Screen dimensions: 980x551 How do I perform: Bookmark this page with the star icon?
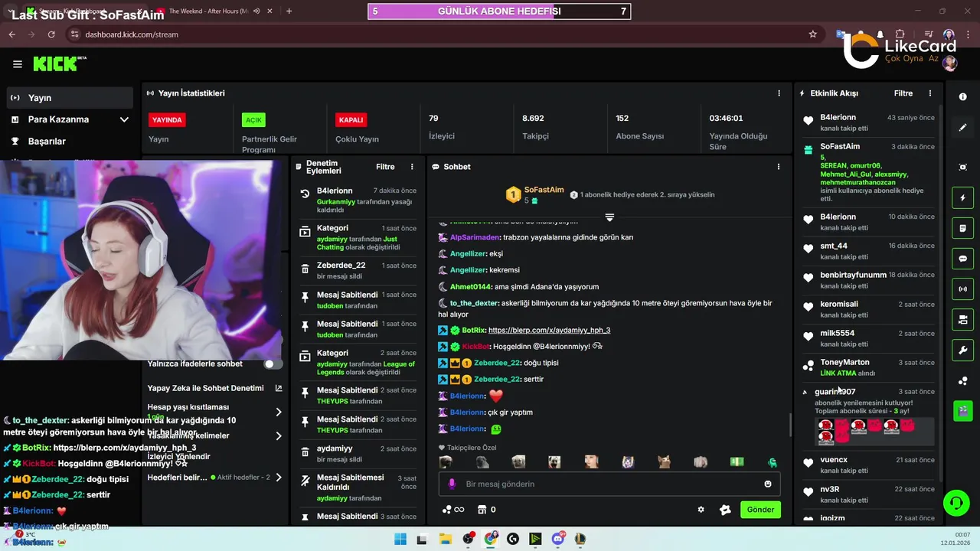point(813,34)
